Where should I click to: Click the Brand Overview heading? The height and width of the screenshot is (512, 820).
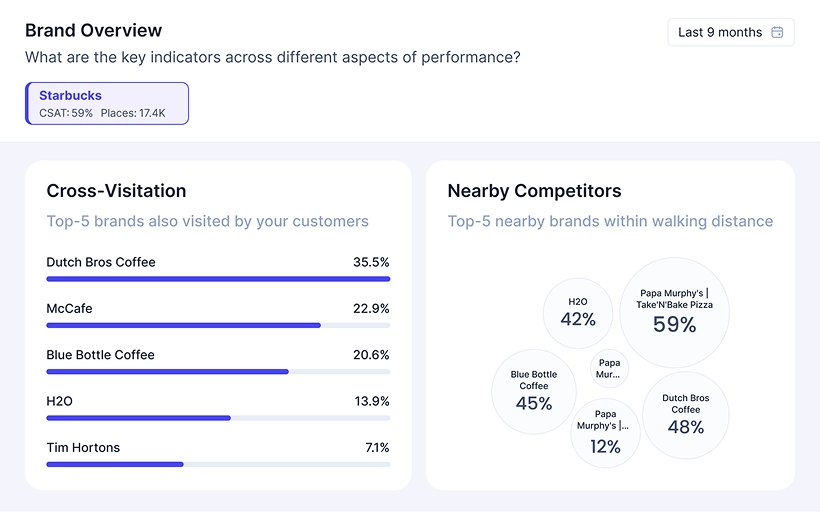tap(93, 31)
